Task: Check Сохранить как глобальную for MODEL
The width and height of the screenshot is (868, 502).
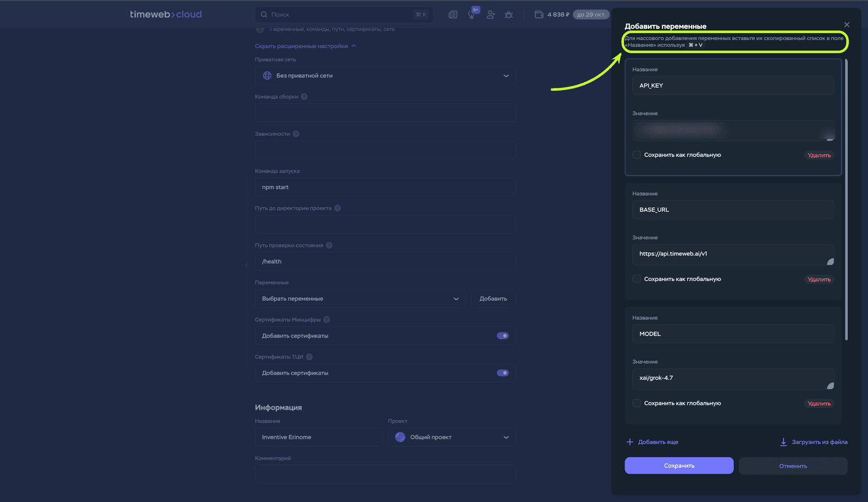Action: point(637,403)
